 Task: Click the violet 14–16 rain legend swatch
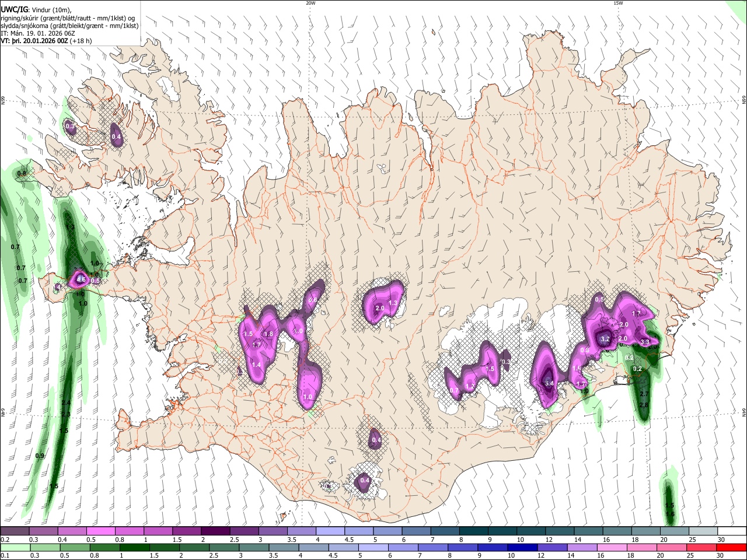pos(583,547)
